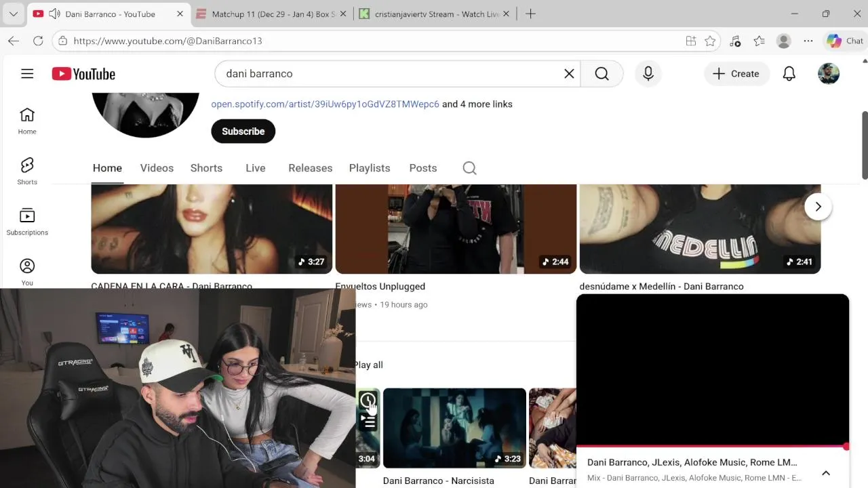
Task: Open the You section in sidebar
Action: pyautogui.click(x=27, y=272)
